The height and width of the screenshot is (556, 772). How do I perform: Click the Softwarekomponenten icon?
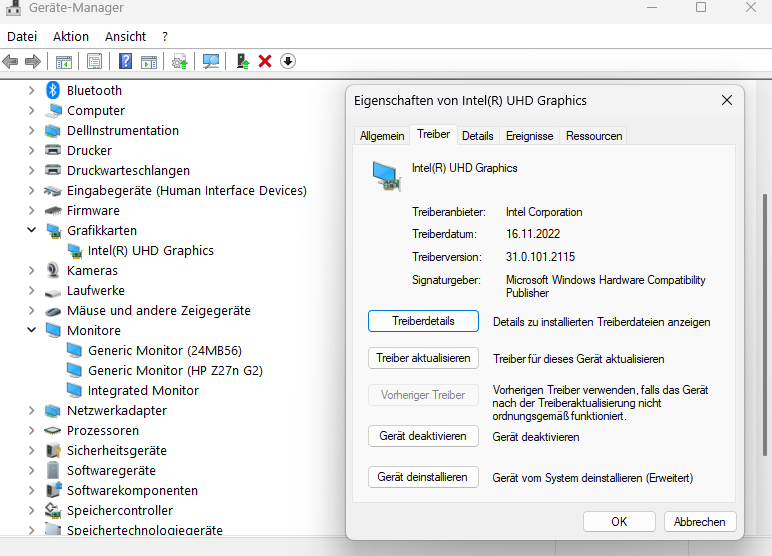click(x=53, y=490)
